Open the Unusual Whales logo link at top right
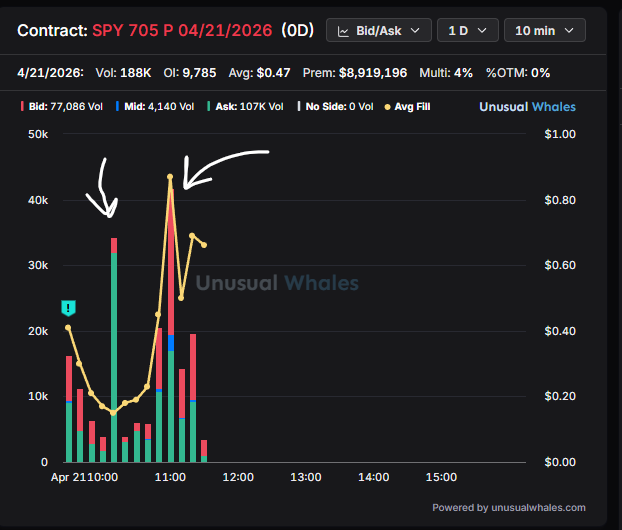The height and width of the screenshot is (530, 622). pyautogui.click(x=527, y=107)
